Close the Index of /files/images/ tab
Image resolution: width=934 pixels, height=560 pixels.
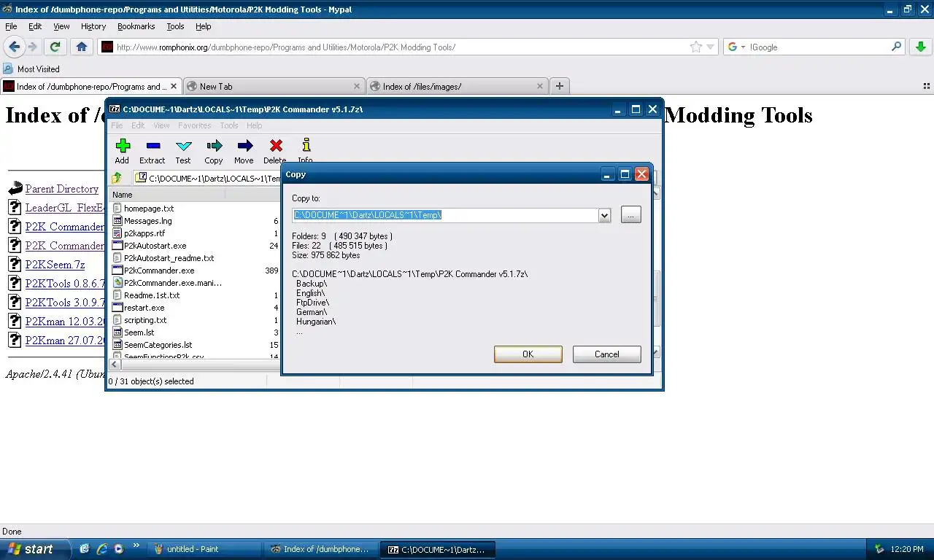pos(540,86)
